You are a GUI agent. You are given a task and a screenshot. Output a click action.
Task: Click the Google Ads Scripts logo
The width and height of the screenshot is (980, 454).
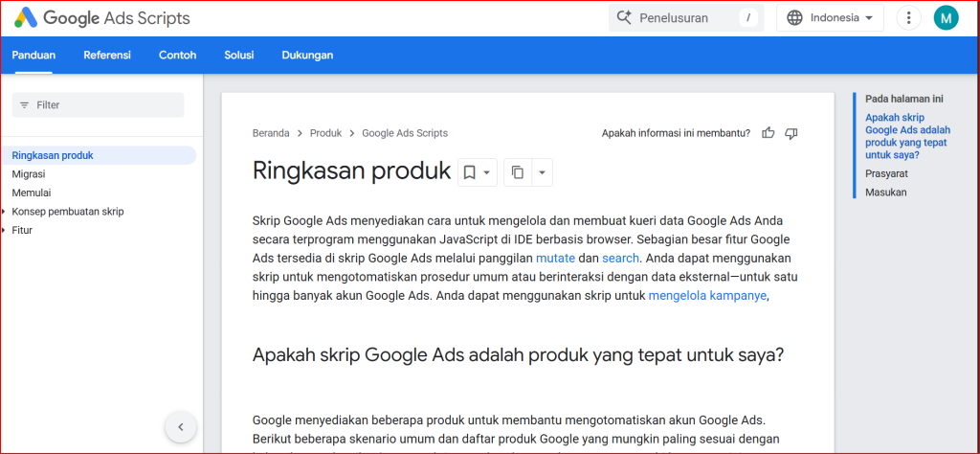101,18
